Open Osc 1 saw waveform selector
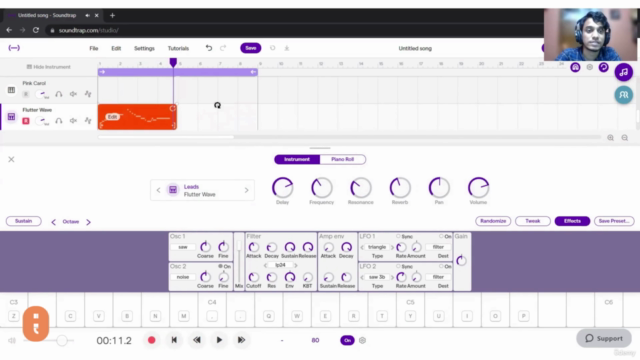This screenshot has width=640, height=360. coord(182,247)
